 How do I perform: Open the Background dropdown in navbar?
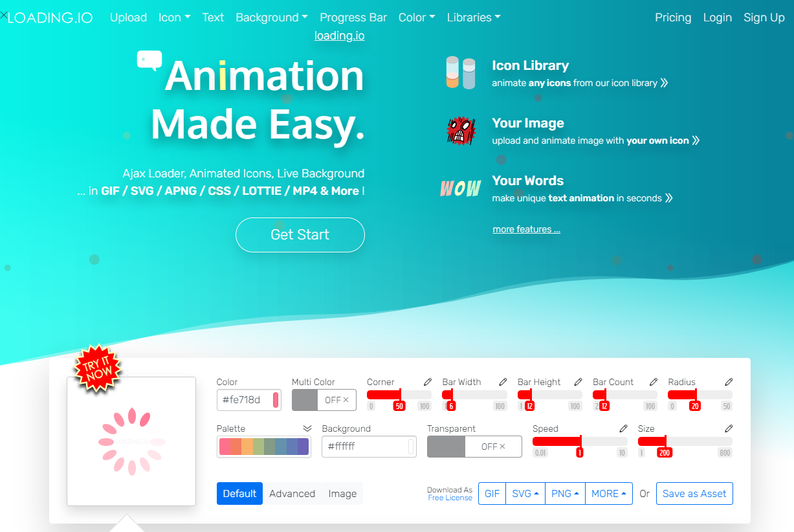coord(272,17)
